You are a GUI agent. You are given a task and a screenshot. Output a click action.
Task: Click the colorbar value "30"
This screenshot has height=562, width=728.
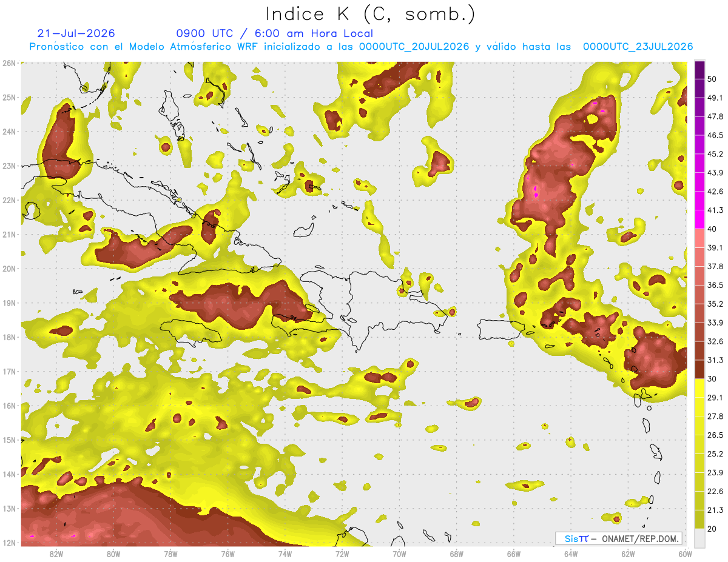coord(712,379)
